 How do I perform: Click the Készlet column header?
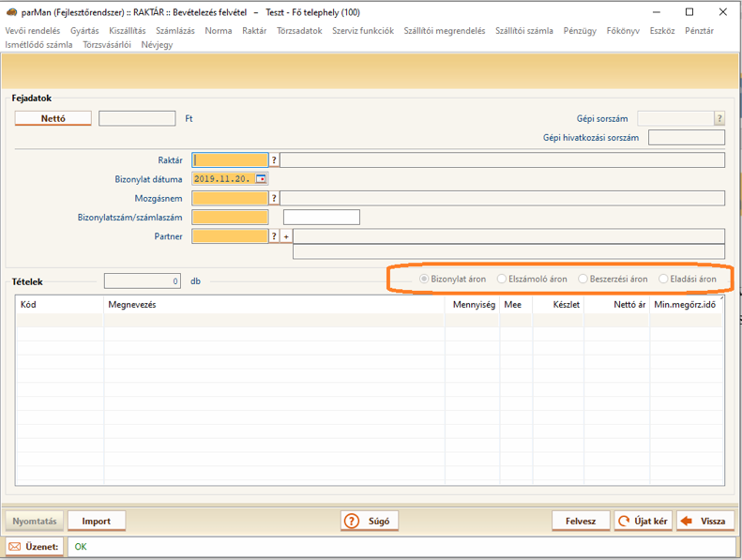pyautogui.click(x=558, y=305)
